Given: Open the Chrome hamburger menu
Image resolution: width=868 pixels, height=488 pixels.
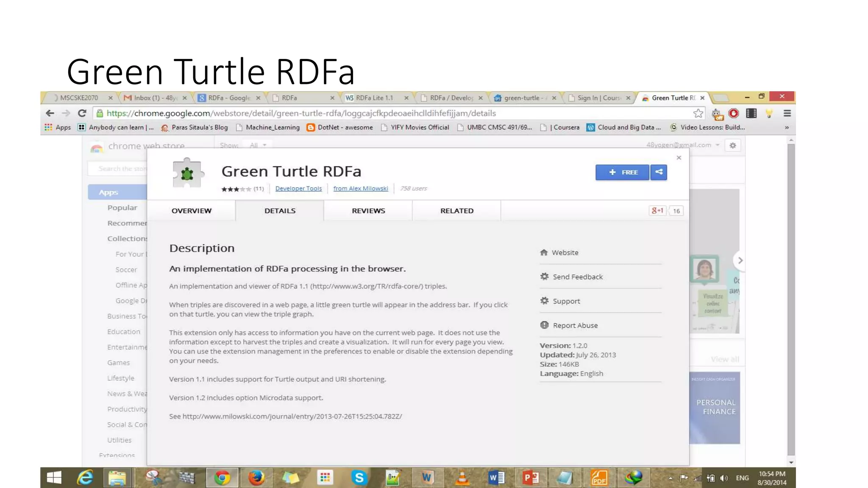Looking at the screenshot, I should point(787,113).
